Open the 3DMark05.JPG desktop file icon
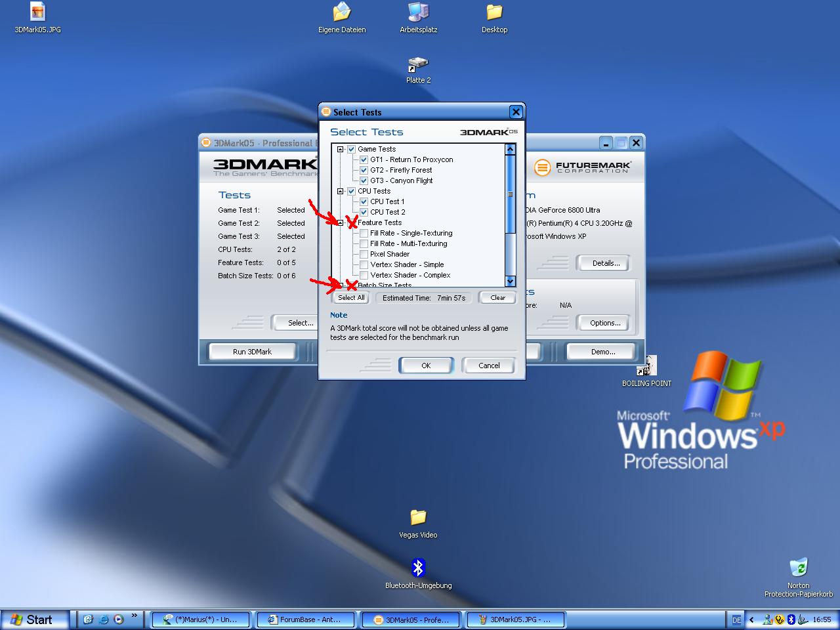This screenshot has height=630, width=840. (x=38, y=12)
